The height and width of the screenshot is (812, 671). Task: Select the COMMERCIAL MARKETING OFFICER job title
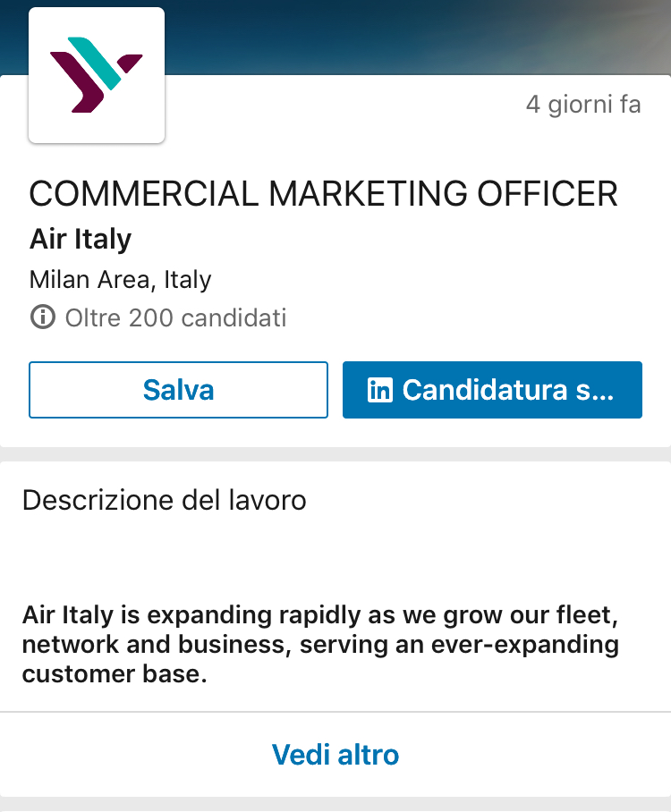click(x=323, y=194)
